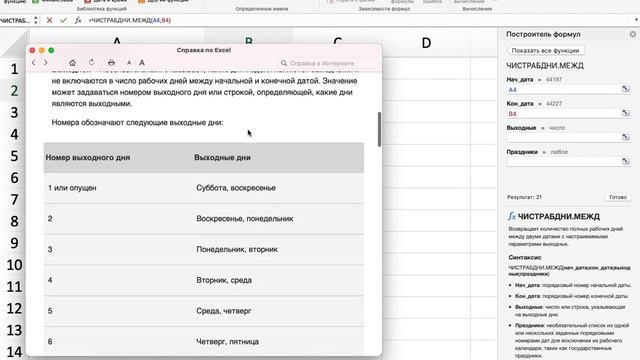This screenshot has height=360, width=640.
Task: Click the Готово button
Action: [618, 197]
